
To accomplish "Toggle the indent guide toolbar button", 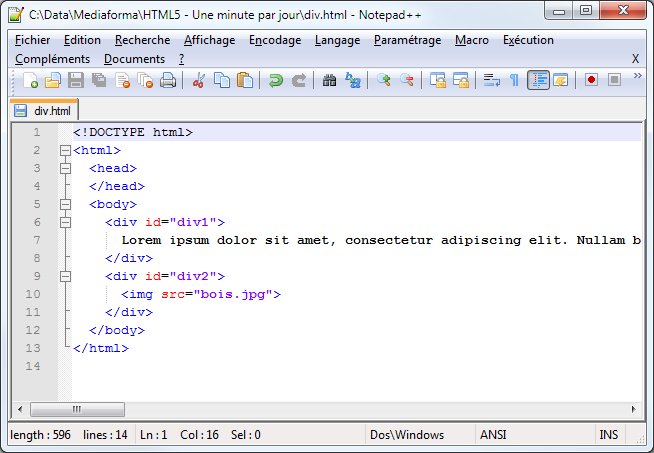I will [538, 81].
